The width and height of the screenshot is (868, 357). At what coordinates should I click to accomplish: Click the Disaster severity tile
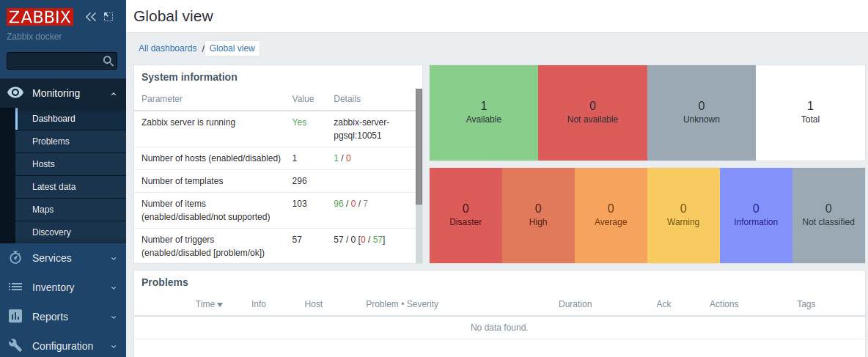tap(466, 216)
